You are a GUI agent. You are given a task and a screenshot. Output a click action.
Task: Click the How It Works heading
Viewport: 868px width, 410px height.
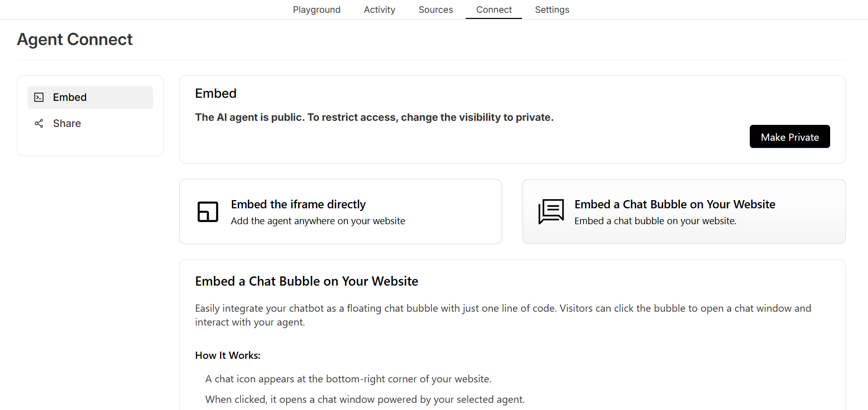click(228, 355)
